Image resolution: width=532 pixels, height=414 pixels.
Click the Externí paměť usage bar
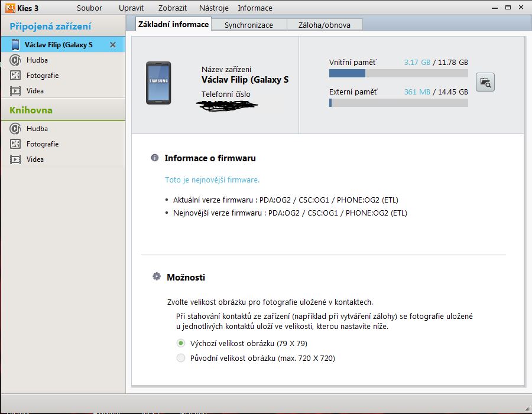[398, 103]
